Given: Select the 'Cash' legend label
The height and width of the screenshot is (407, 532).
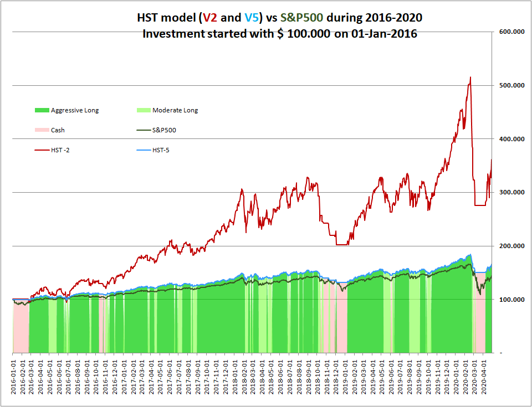Looking at the screenshot, I should pyautogui.click(x=58, y=130).
